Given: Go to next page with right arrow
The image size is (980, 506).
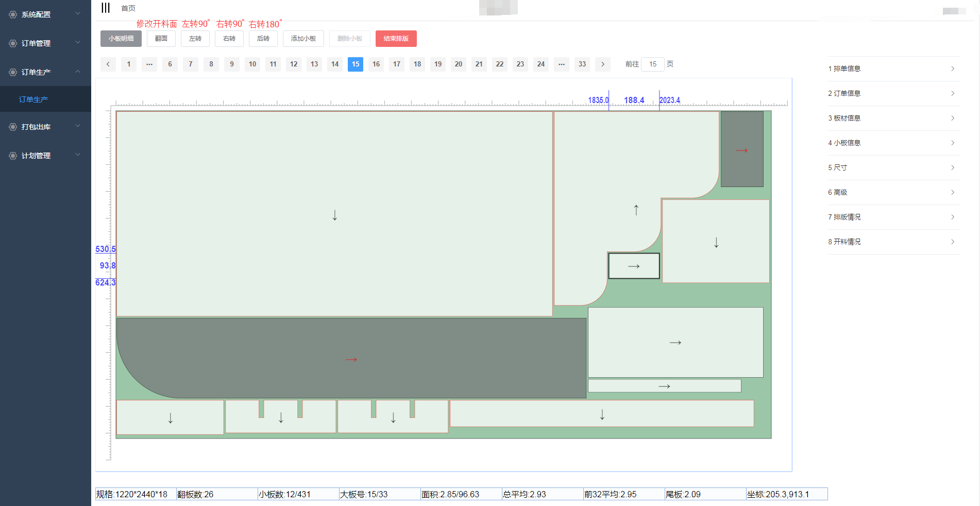Looking at the screenshot, I should (x=602, y=64).
